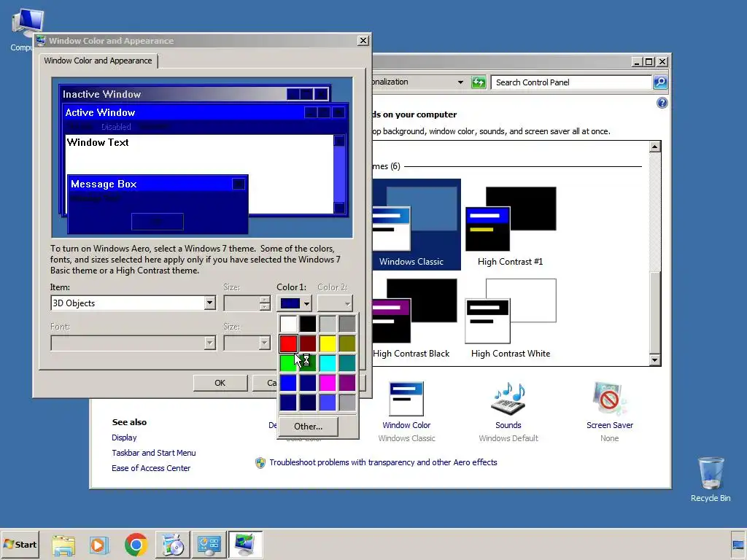Open the Window Color icon in Personalization
The height and width of the screenshot is (560, 747).
pyautogui.click(x=406, y=399)
